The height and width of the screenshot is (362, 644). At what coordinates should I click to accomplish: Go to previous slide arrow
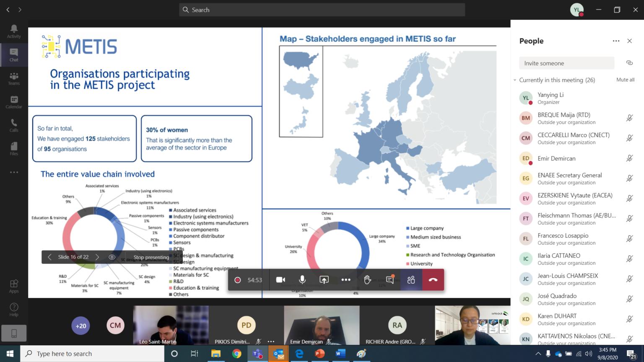(49, 257)
